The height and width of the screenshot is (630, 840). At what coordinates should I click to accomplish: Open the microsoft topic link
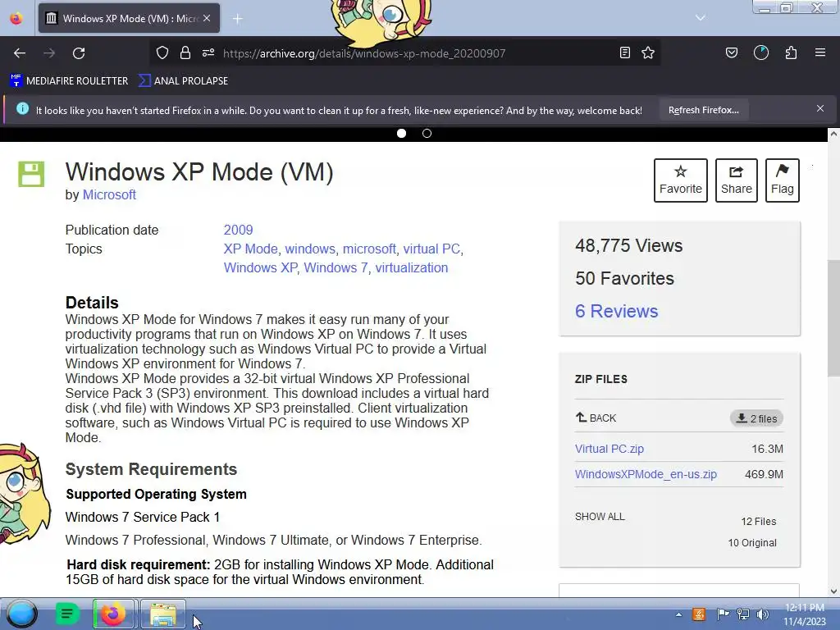tap(369, 249)
